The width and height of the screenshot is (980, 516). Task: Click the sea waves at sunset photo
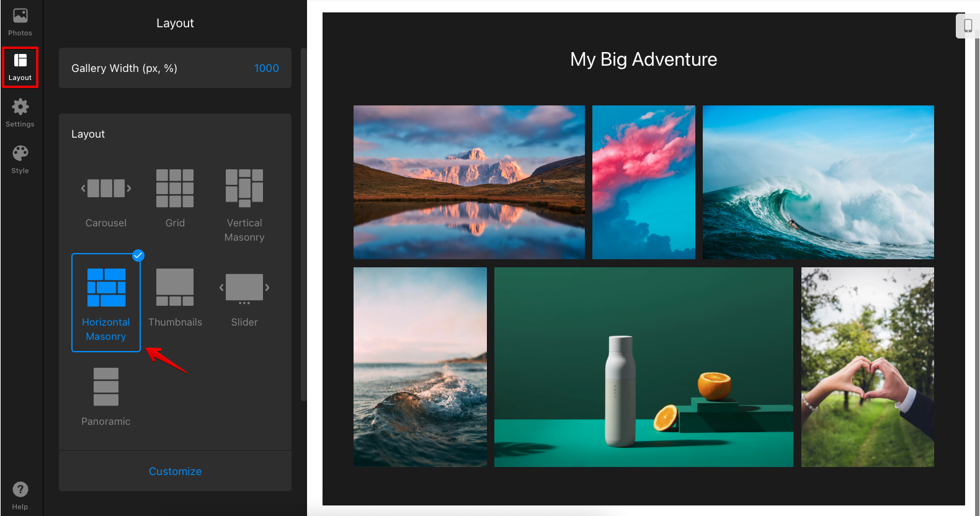click(420, 367)
